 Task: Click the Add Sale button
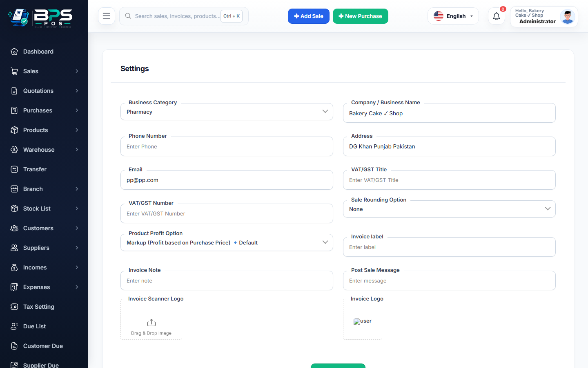309,16
